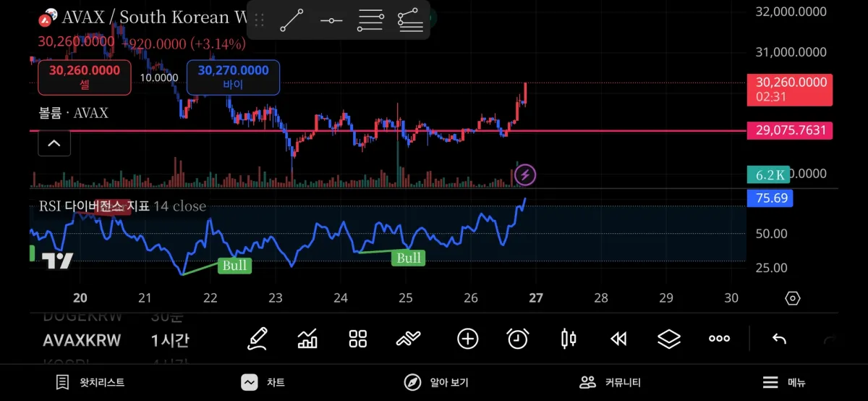
Task: Tap the 10.0000 quantity value
Action: (x=159, y=77)
